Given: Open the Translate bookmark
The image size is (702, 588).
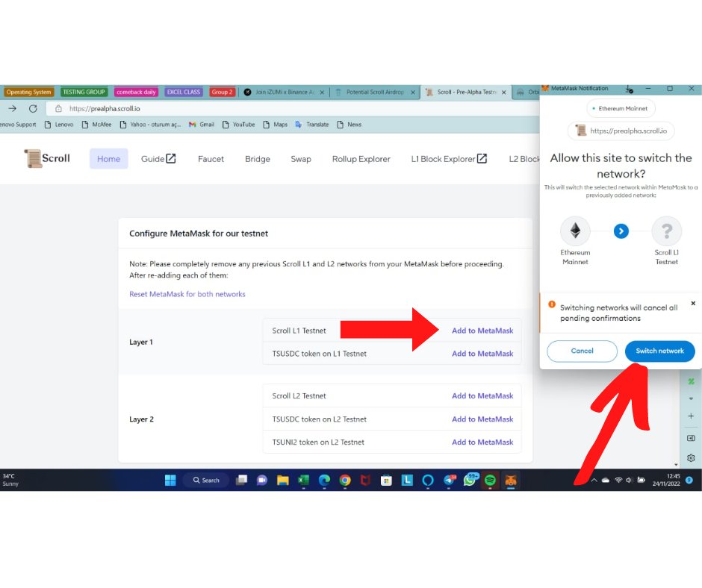Looking at the screenshot, I should tap(312, 125).
